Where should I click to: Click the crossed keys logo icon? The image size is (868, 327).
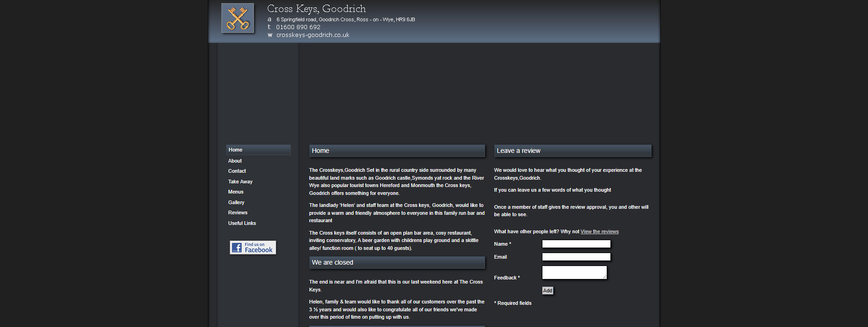point(238,18)
